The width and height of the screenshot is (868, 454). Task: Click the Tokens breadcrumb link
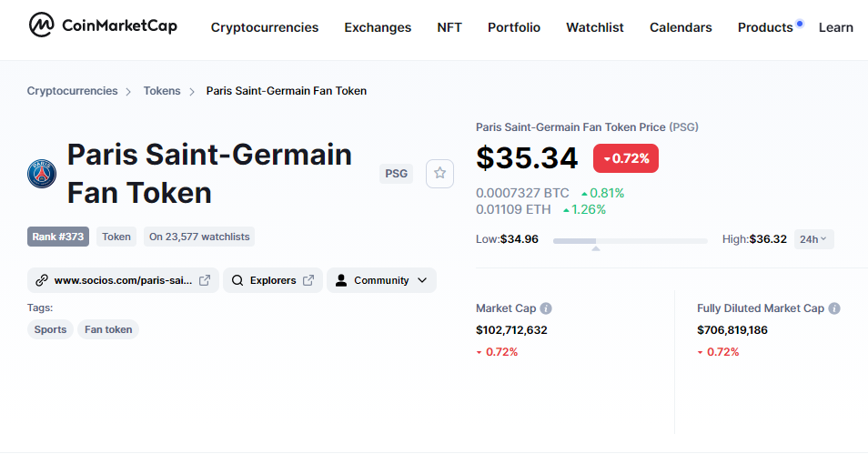162,91
